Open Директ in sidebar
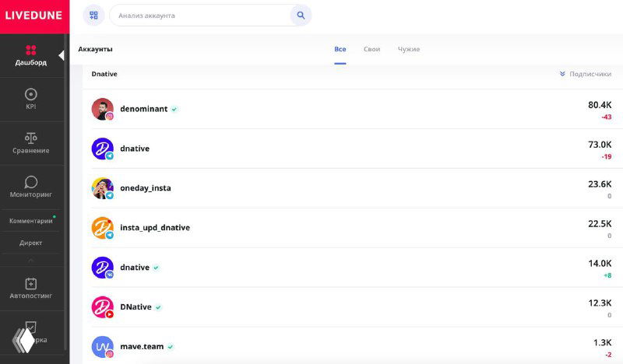 click(x=31, y=243)
